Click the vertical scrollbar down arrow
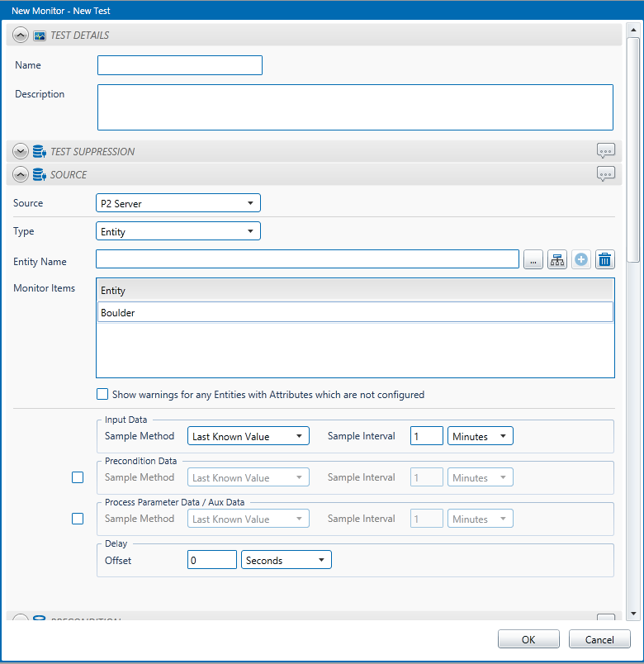Screen dimensions: 644x664 click(x=633, y=614)
